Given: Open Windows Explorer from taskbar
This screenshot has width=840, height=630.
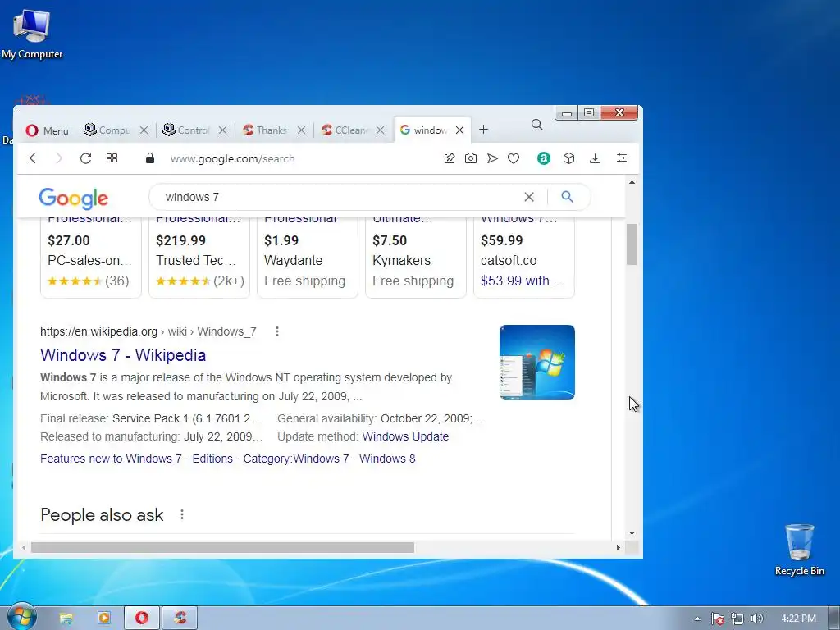Looking at the screenshot, I should 66,619.
